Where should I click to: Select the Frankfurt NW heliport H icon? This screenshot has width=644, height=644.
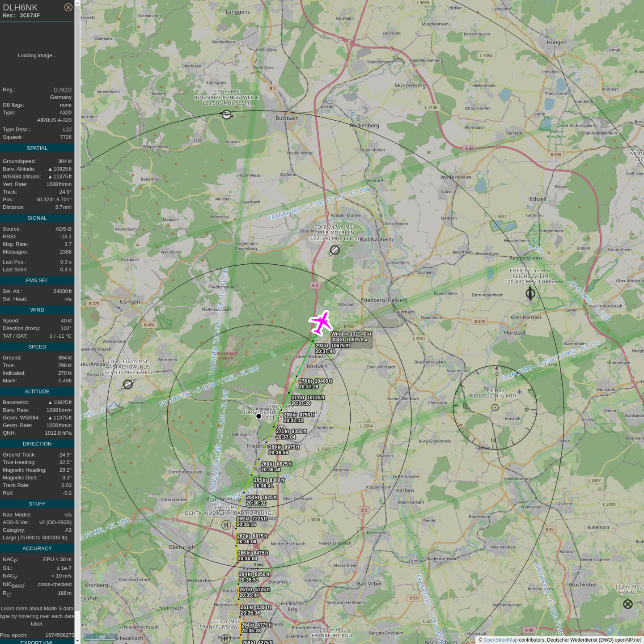(226, 639)
